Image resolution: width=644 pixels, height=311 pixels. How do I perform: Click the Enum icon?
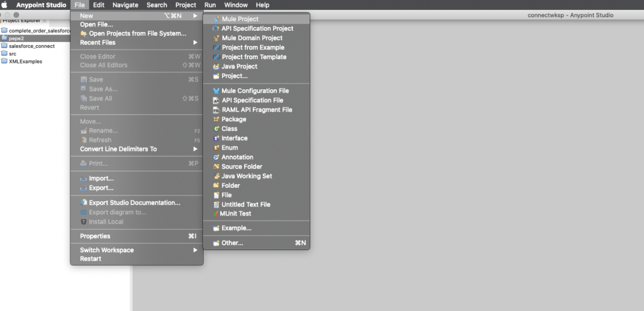(216, 148)
